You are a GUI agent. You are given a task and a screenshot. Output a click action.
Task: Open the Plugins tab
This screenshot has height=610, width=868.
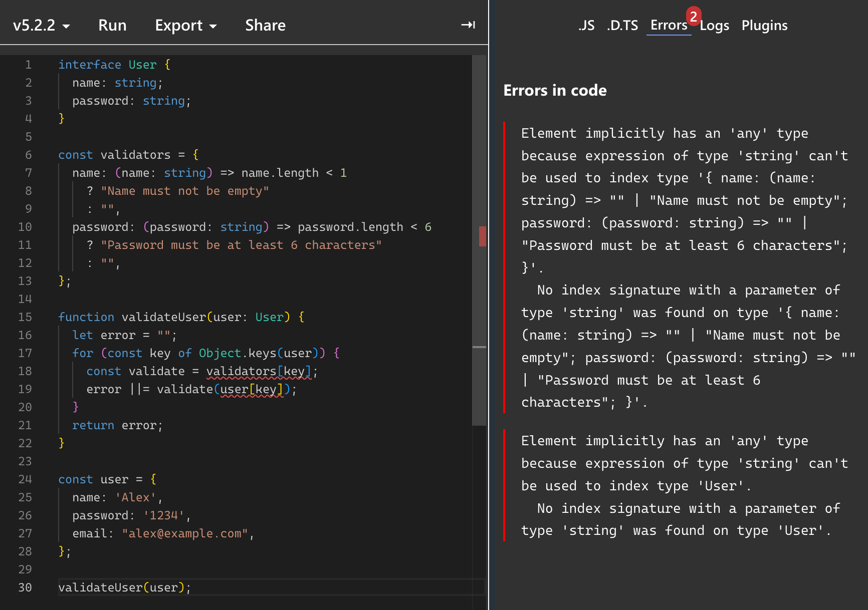click(764, 26)
